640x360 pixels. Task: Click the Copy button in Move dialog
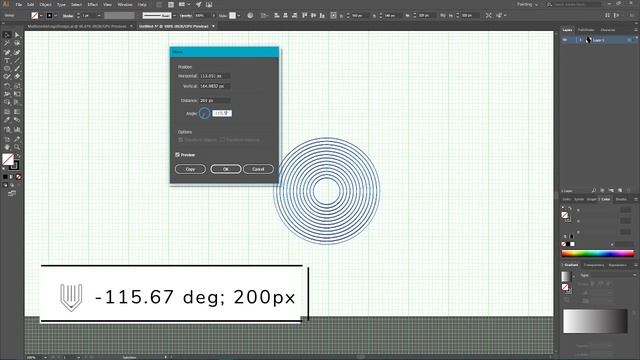(190, 169)
